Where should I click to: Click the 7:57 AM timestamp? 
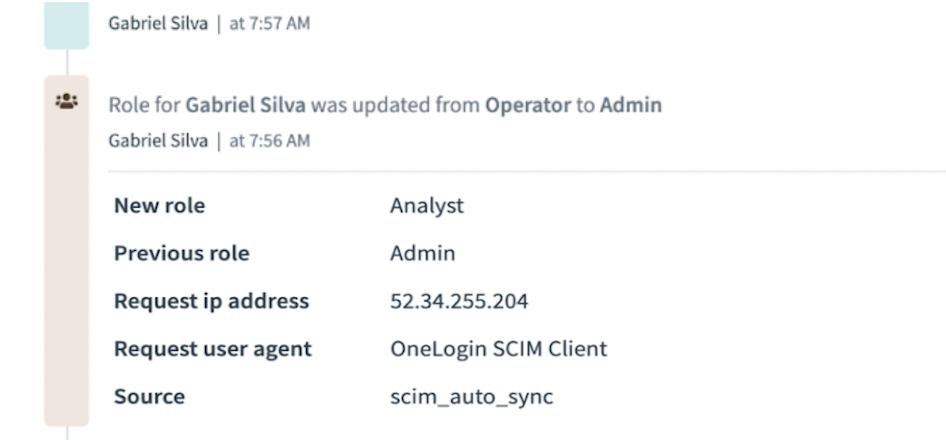coord(270,24)
